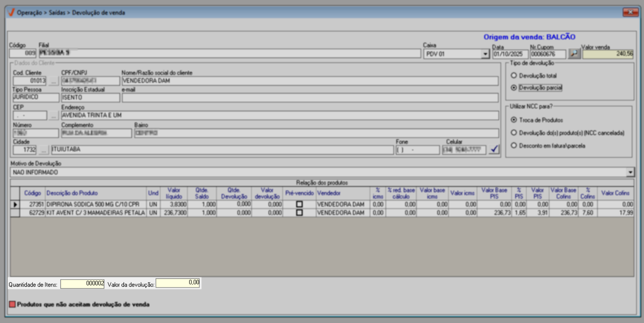Click the row pointer arrow for DIPIRONA SODICA
The width and height of the screenshot is (644, 323).
[15, 204]
